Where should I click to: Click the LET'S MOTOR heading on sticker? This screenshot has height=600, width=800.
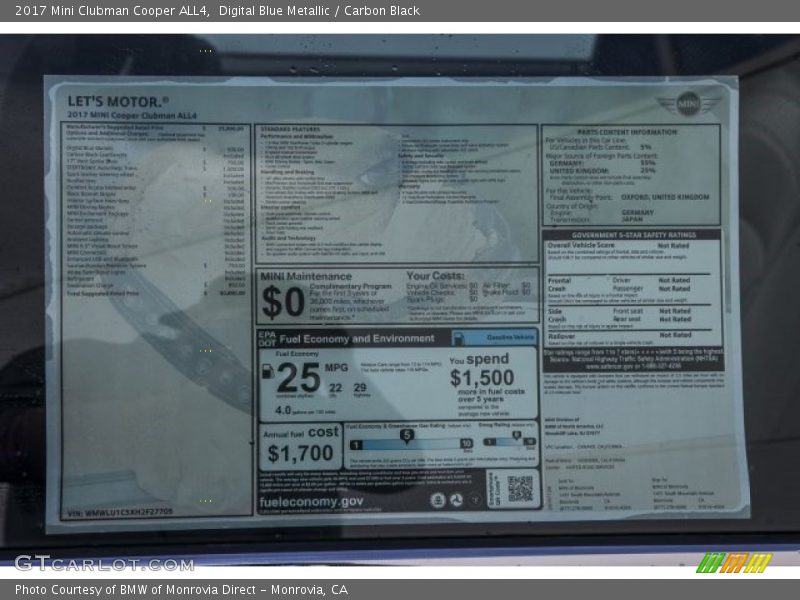pos(117,101)
